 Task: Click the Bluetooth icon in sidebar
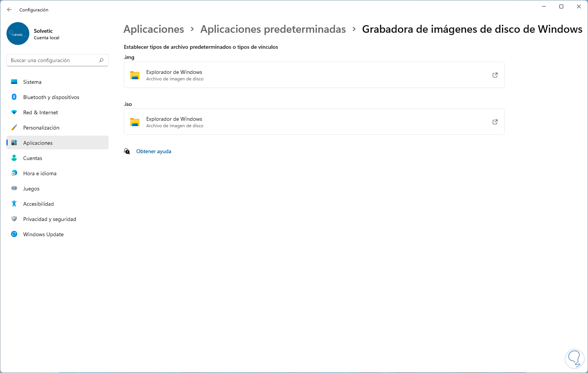pyautogui.click(x=14, y=97)
